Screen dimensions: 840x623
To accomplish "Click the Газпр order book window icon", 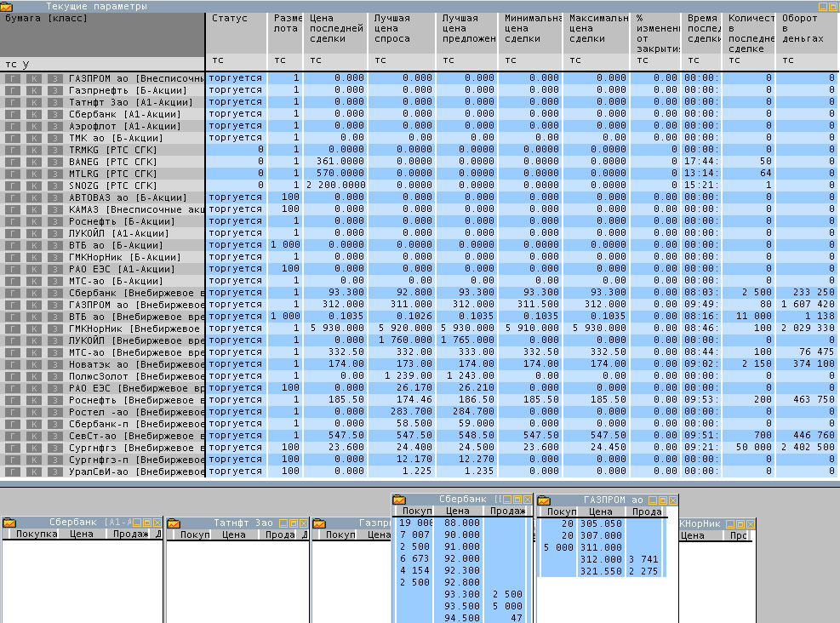I will (x=319, y=523).
